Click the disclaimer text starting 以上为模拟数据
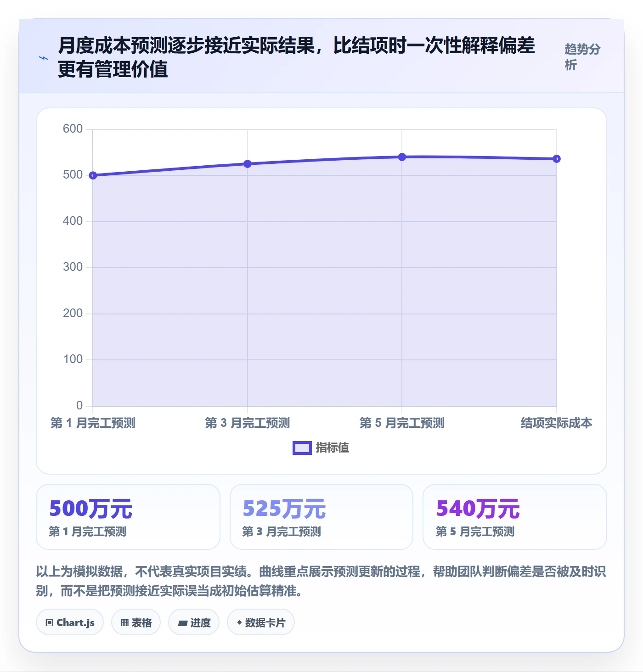Image resolution: width=643 pixels, height=672 pixels. 321,581
